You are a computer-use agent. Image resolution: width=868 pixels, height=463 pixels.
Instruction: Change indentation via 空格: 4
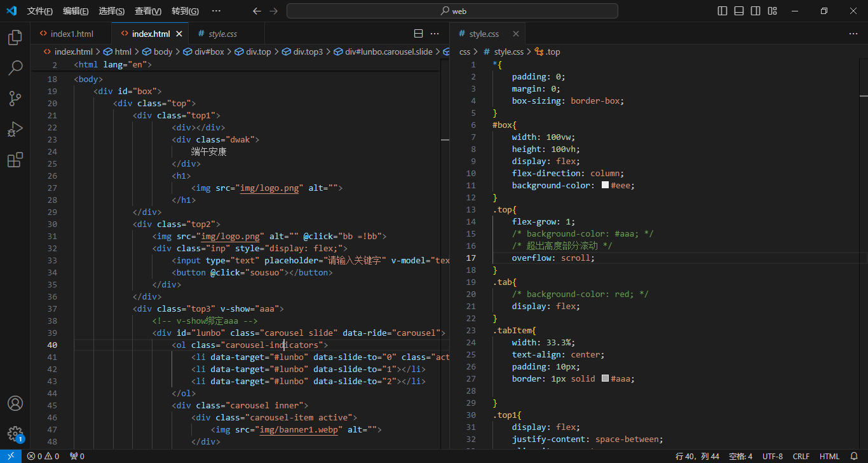click(x=740, y=456)
